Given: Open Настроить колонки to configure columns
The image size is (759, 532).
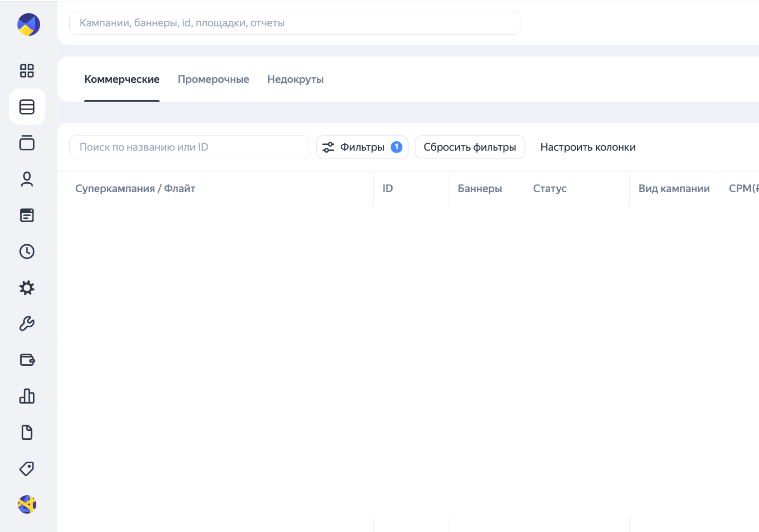Looking at the screenshot, I should (x=588, y=147).
